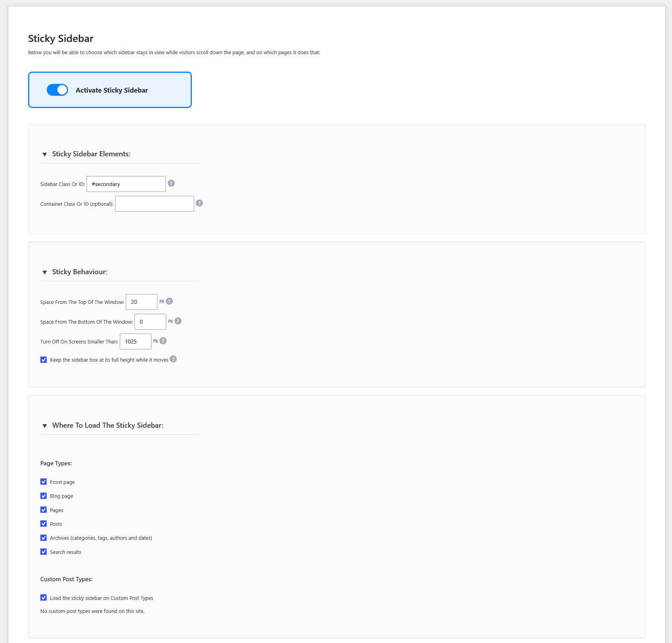Click the 'Sidebar Class Or ID:' label
672x643 pixels.
click(62, 184)
